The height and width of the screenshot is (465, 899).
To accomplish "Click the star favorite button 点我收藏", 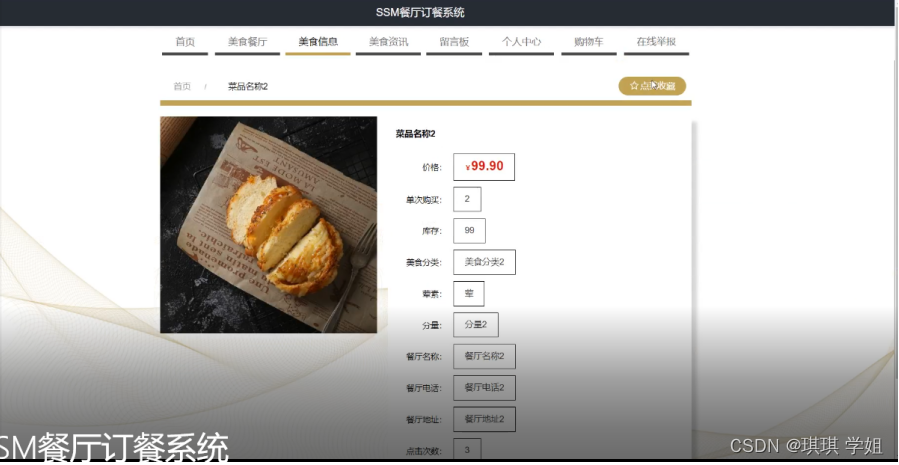I will [x=652, y=86].
